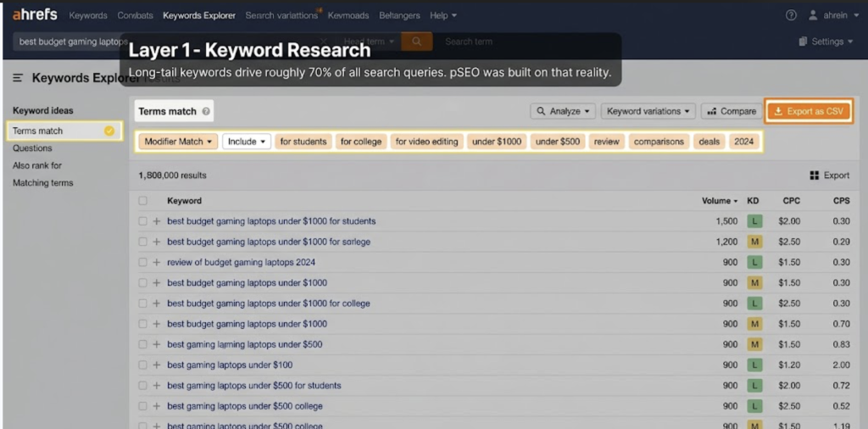Click the orange search magnifier button
Image resolution: width=868 pixels, height=429 pixels.
pos(416,42)
